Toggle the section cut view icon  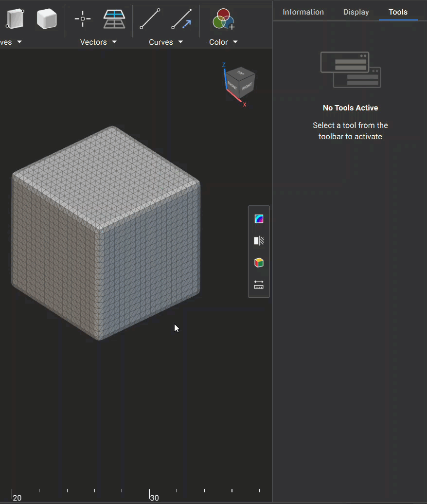tap(259, 241)
